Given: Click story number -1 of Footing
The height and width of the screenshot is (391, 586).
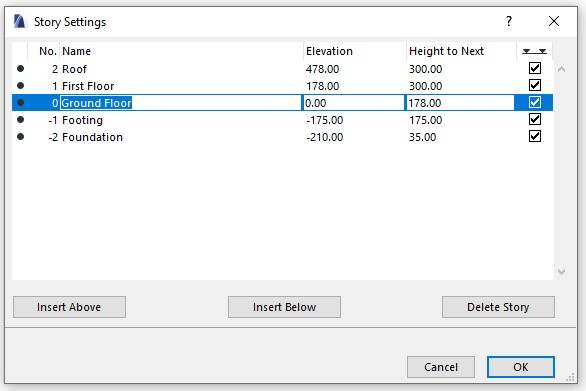Looking at the screenshot, I should (53, 120).
